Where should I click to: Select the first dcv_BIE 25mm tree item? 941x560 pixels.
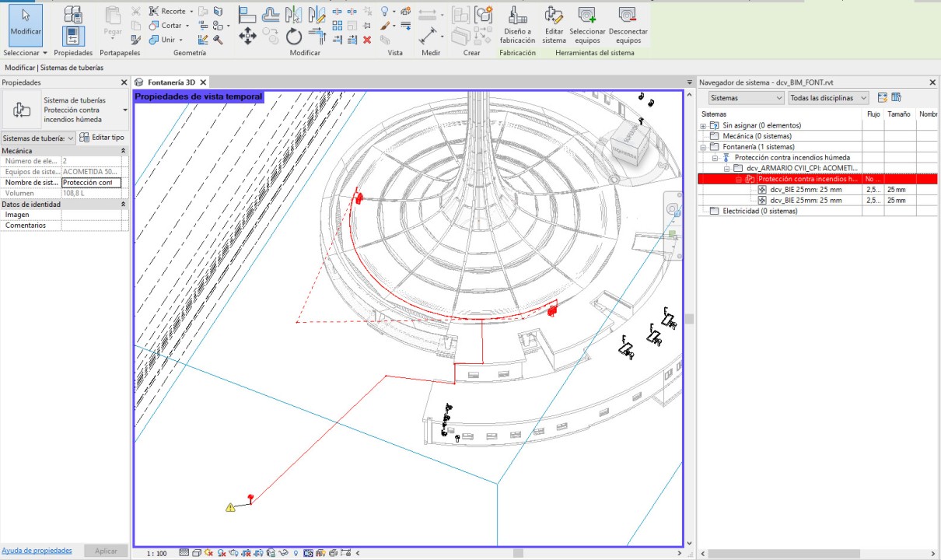(x=806, y=190)
